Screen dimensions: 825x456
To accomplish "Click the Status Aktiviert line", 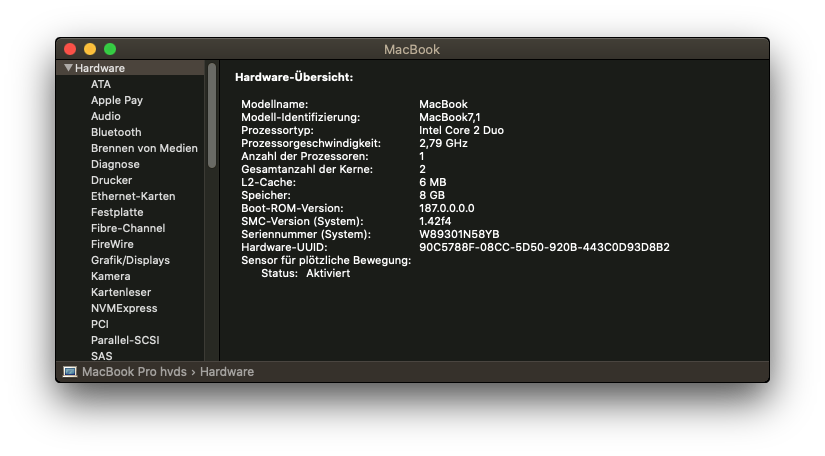I will (306, 273).
